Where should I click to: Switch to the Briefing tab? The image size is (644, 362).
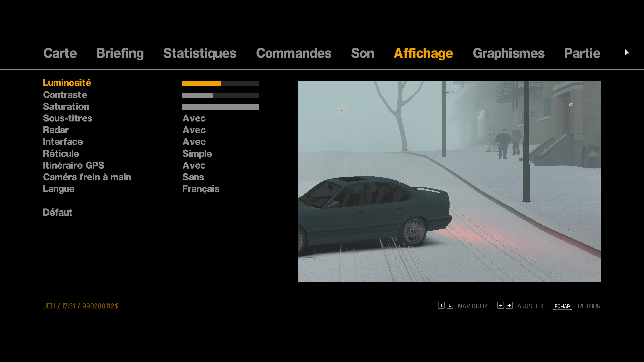(120, 53)
